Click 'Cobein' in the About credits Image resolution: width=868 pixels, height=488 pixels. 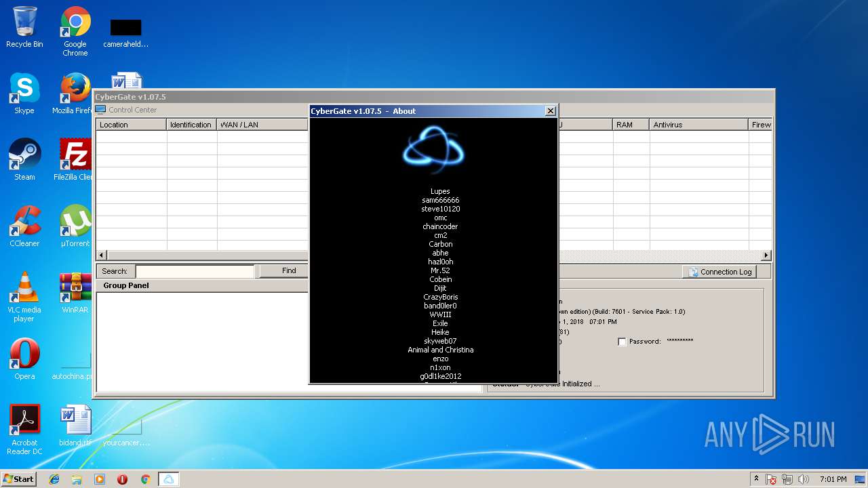pyautogui.click(x=440, y=279)
